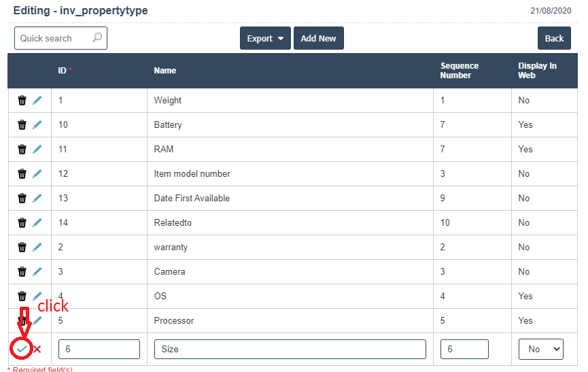Delete the Weight row with trash icon
Image resolution: width=588 pixels, height=372 pixels.
coord(22,101)
